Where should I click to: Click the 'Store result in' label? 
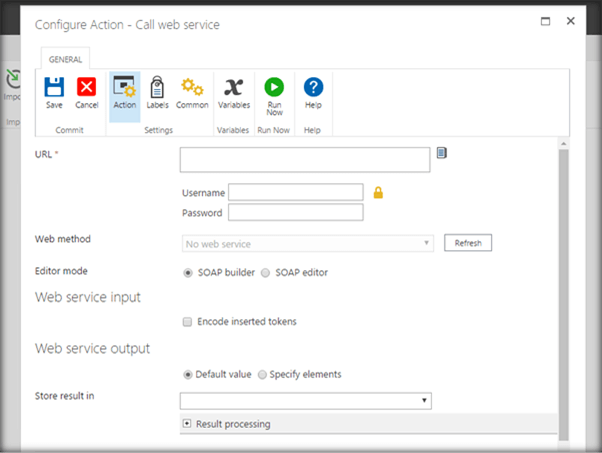[x=64, y=396]
